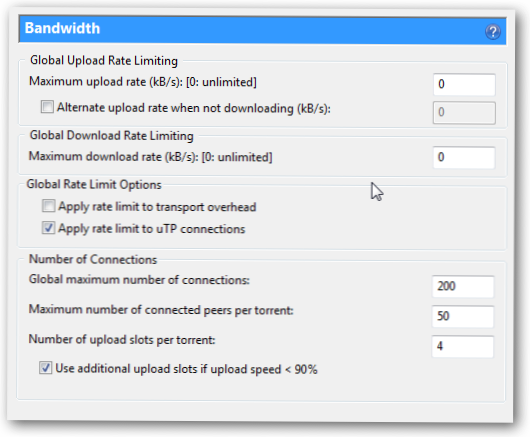
Task: Click the Global Upload Rate Limiting group label
Action: 104,61
